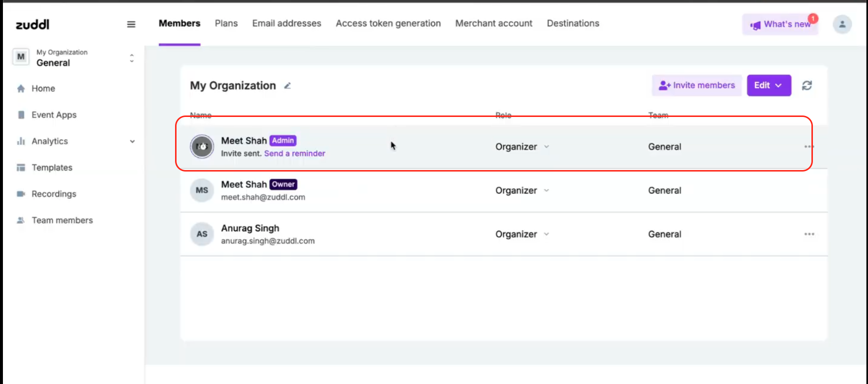The height and width of the screenshot is (384, 868).
Task: Click the Invite members button
Action: pos(696,85)
